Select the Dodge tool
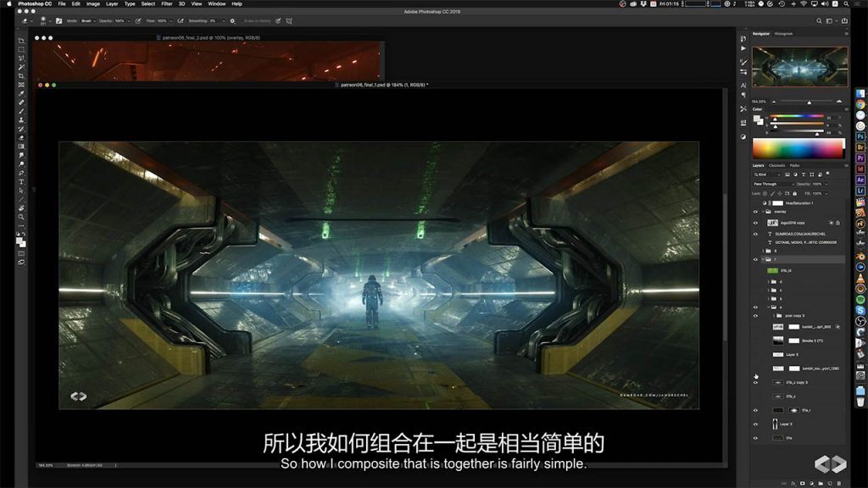Screen dimensions: 868x488 [x=21, y=164]
